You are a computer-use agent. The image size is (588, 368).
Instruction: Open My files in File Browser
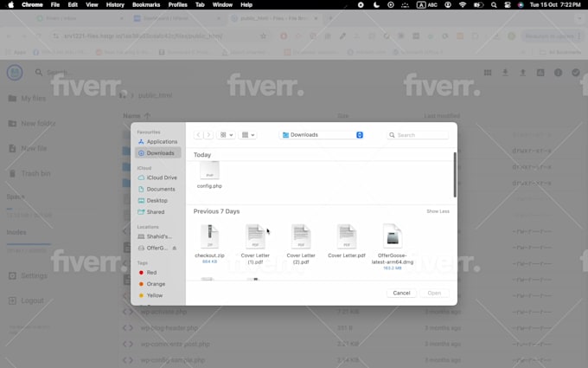coord(27,99)
